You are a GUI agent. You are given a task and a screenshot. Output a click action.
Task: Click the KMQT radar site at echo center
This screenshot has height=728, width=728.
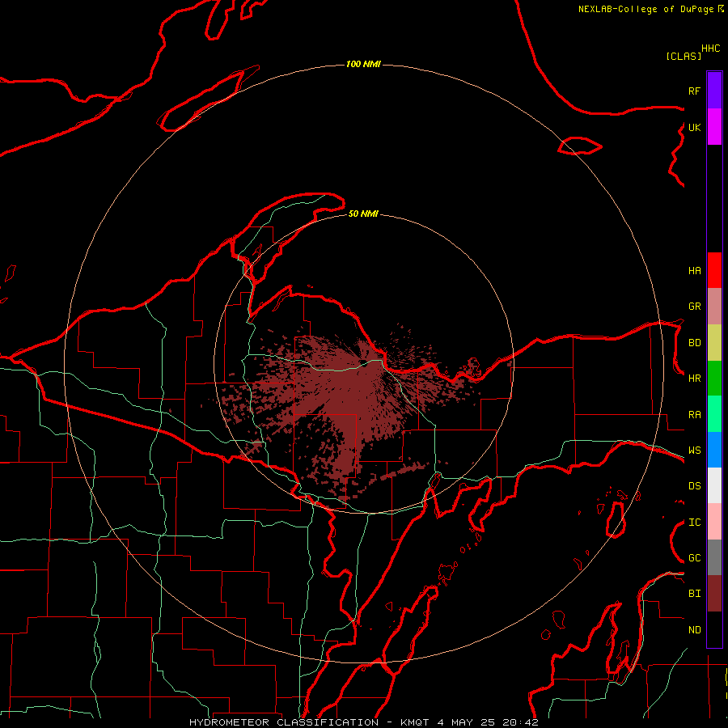[363, 363]
